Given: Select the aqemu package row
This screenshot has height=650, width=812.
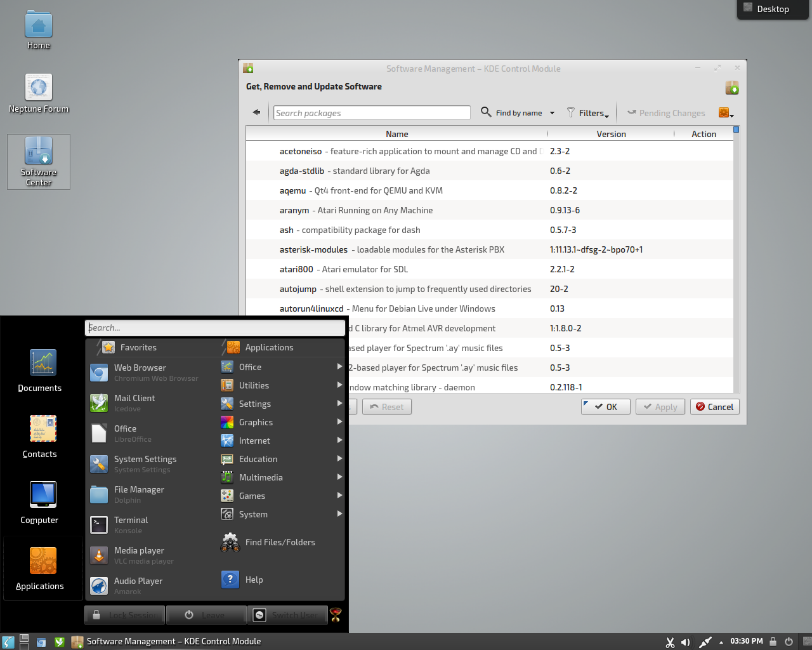Looking at the screenshot, I should point(489,190).
